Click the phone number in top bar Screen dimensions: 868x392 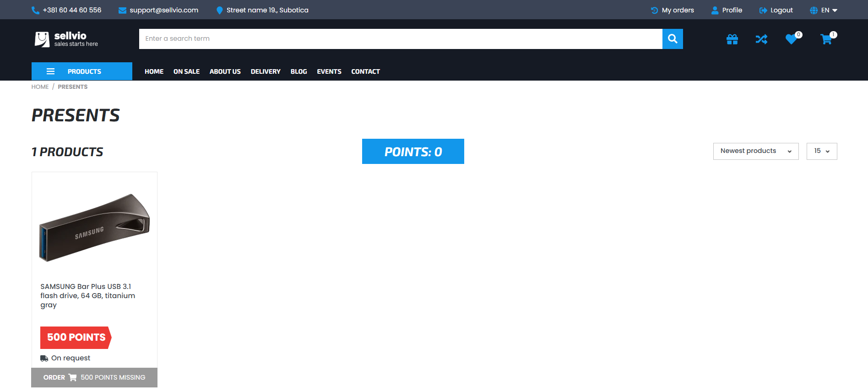[x=72, y=10]
